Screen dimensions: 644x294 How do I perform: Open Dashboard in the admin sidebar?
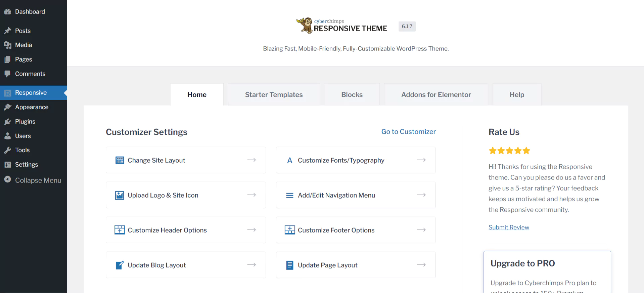(x=34, y=12)
